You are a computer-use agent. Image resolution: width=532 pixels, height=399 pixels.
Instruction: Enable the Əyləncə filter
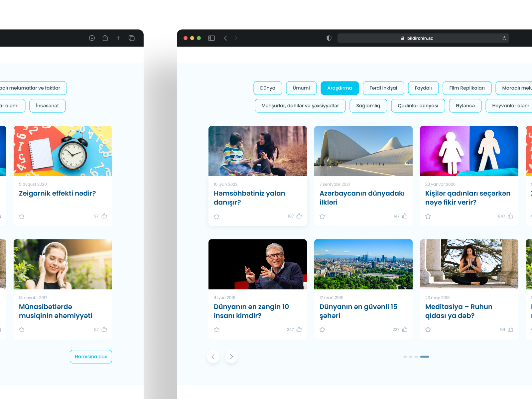(465, 106)
